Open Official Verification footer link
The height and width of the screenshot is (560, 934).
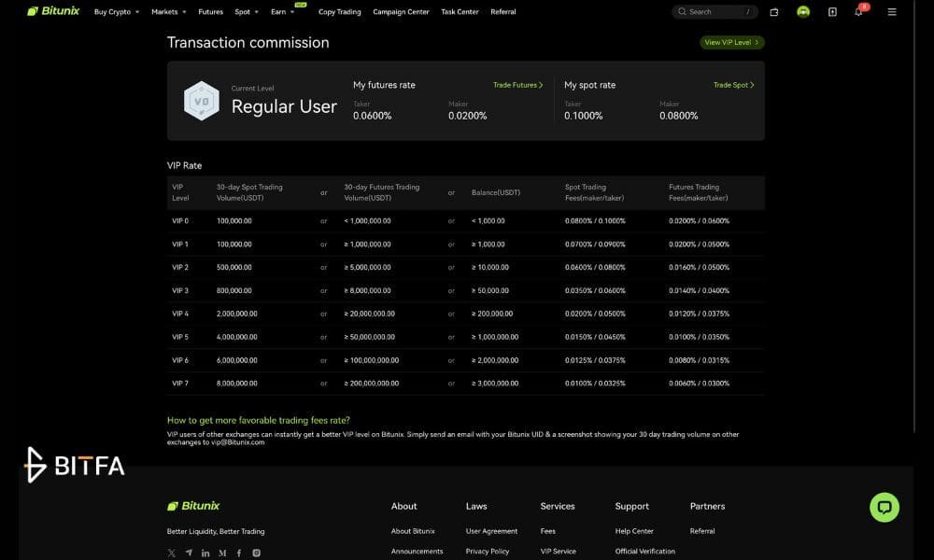(x=645, y=551)
